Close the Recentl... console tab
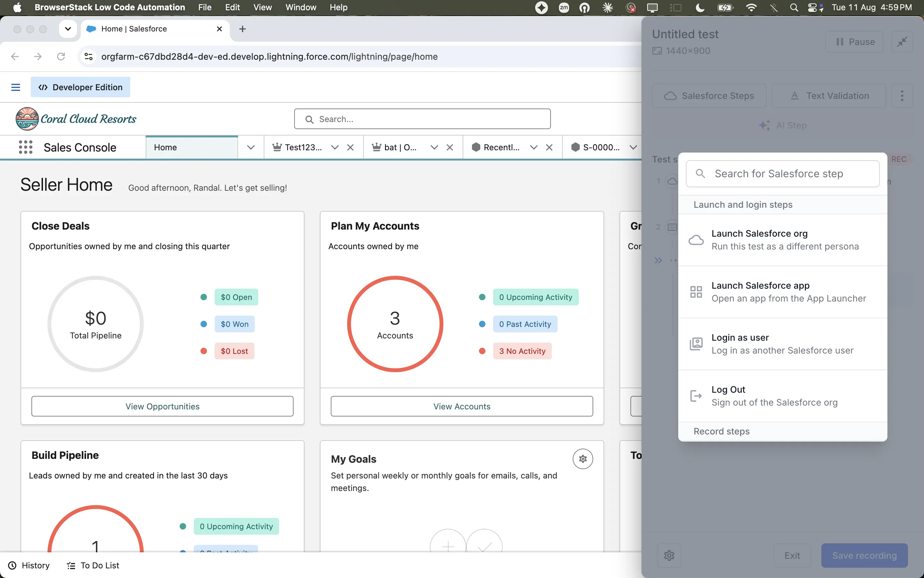Screen dimensions: 924x578 (x=549, y=148)
